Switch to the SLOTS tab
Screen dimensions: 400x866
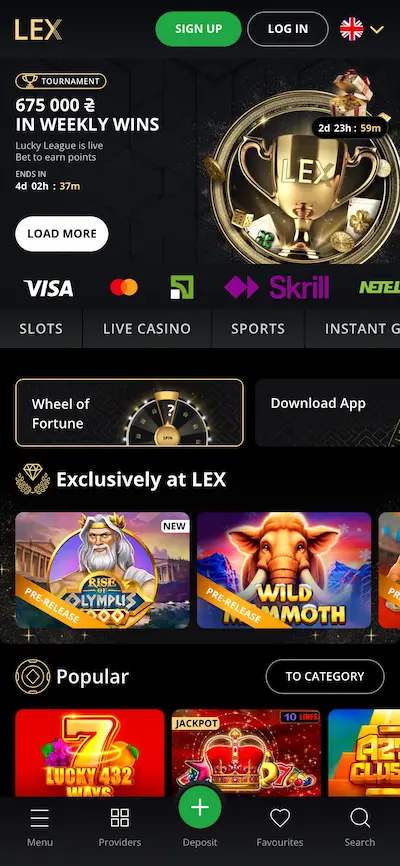41,329
